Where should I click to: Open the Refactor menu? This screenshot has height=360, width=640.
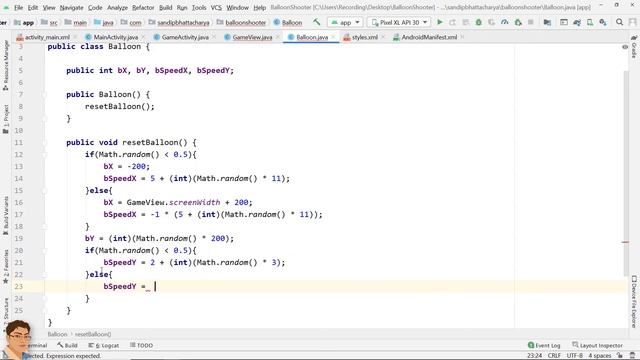coord(143,7)
